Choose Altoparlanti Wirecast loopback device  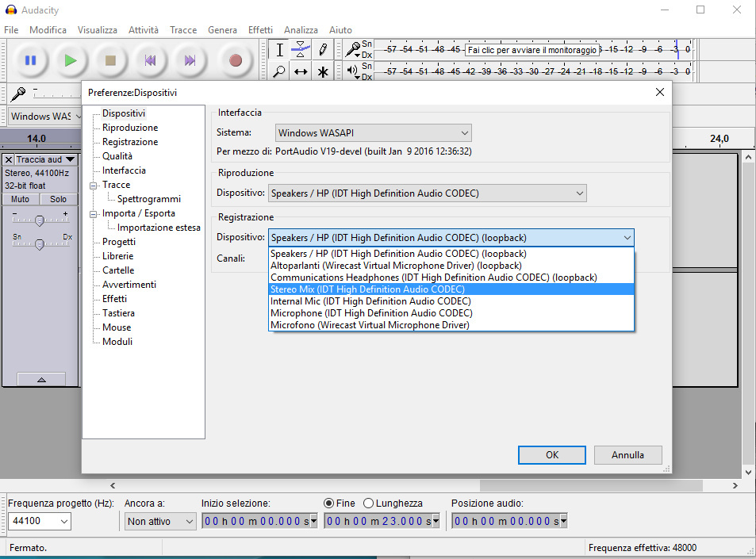(451, 266)
